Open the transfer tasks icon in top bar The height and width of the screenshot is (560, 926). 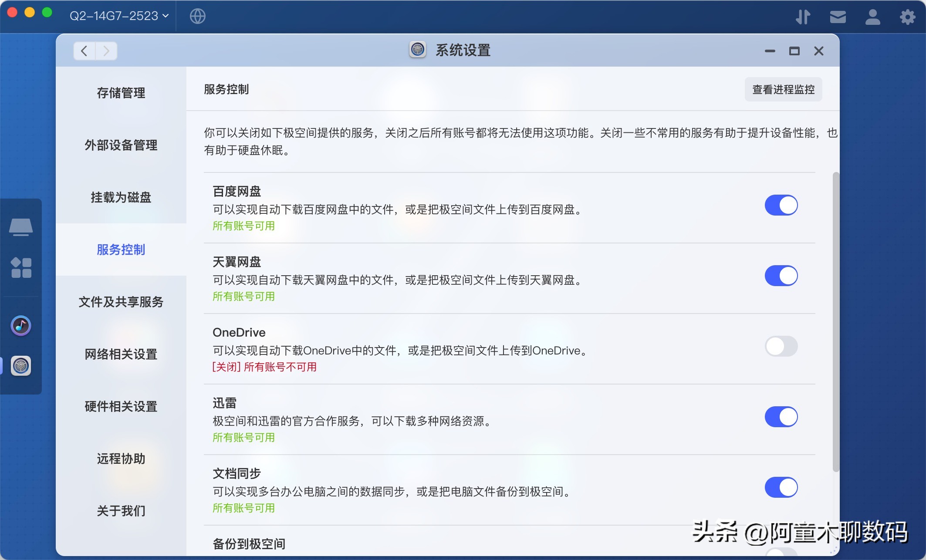point(803,17)
